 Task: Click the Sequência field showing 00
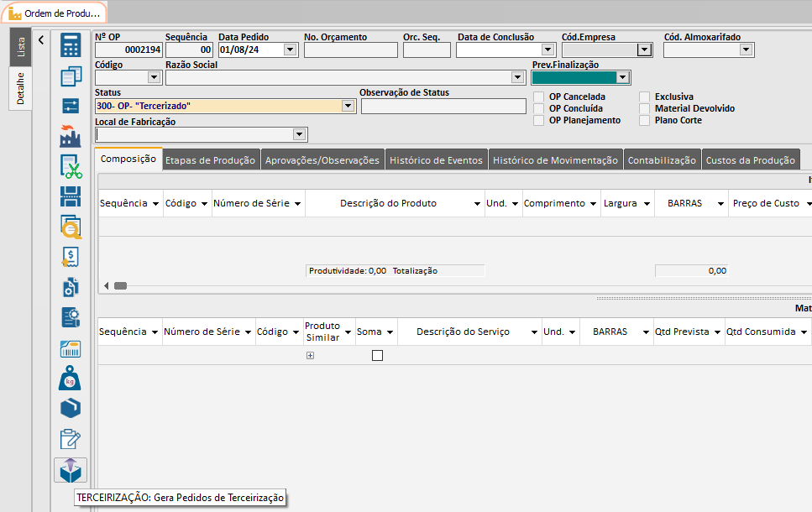(x=189, y=50)
